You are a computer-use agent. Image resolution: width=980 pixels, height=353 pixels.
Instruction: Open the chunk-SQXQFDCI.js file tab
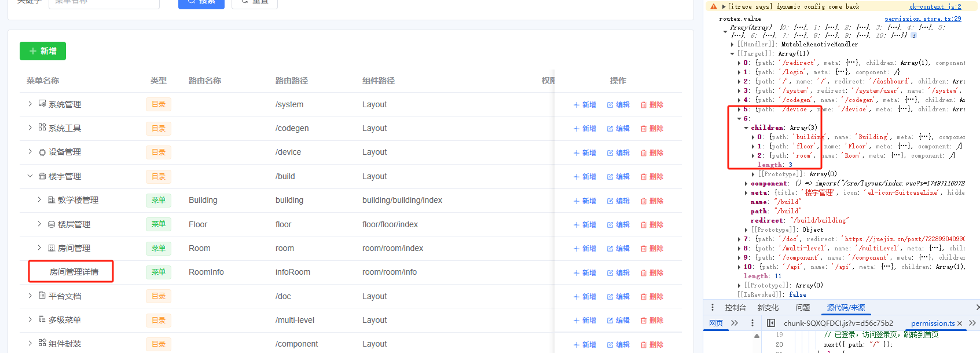click(838, 323)
